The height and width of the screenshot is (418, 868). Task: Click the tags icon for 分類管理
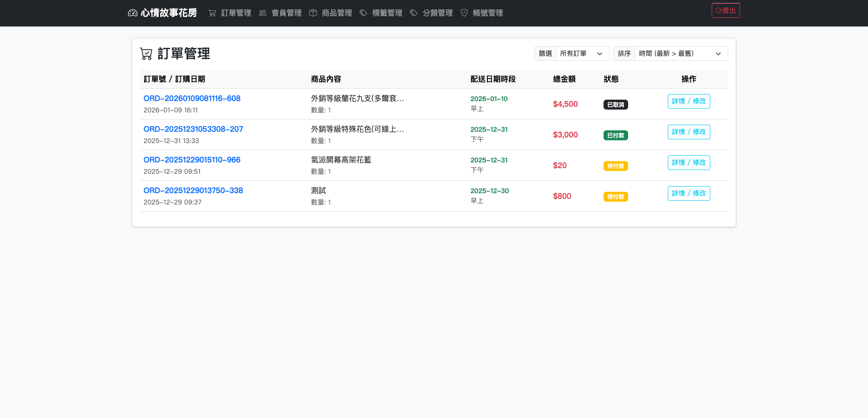point(414,13)
